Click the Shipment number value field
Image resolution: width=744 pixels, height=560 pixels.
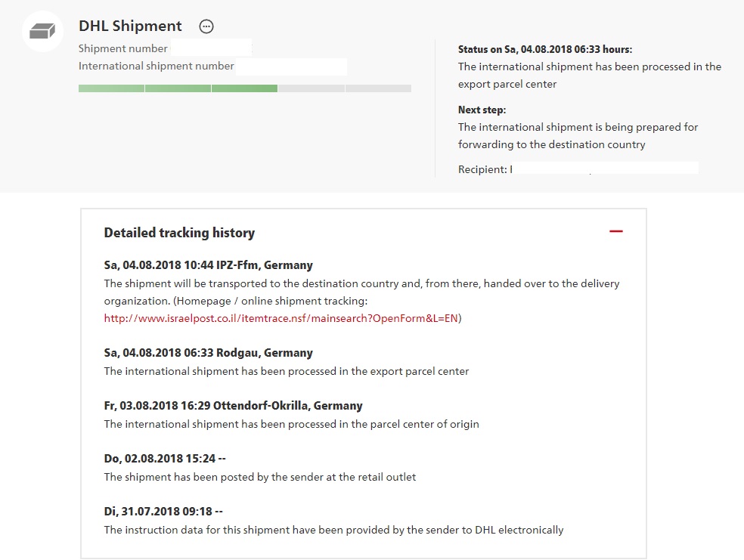212,48
